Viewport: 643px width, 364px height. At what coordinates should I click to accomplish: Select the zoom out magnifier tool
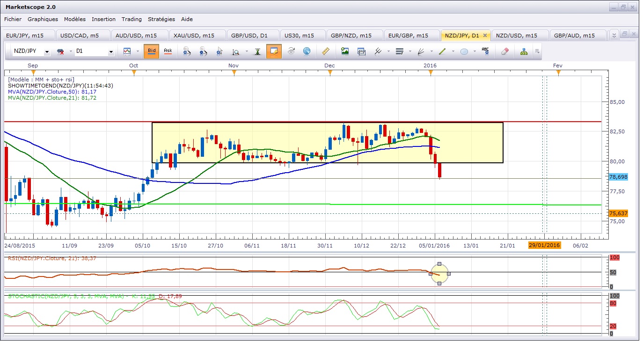pos(203,51)
